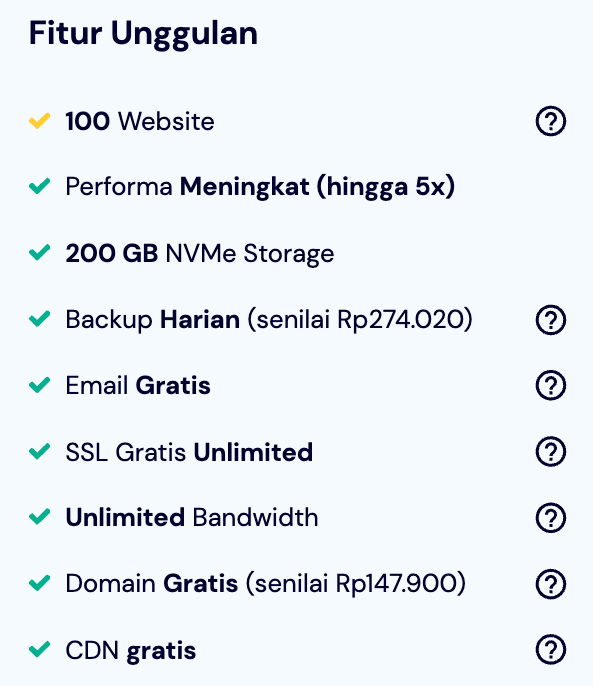The height and width of the screenshot is (686, 593).
Task: Select the 100 Website feature text
Action: [140, 121]
